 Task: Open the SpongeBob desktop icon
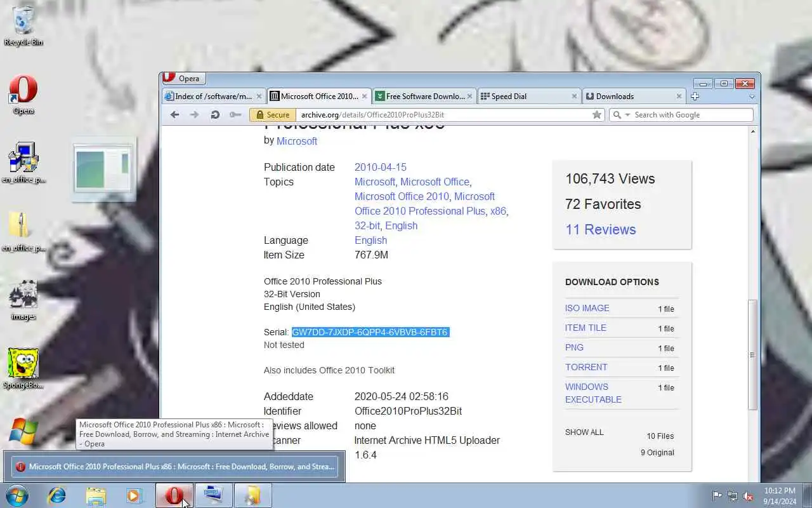[x=23, y=368]
